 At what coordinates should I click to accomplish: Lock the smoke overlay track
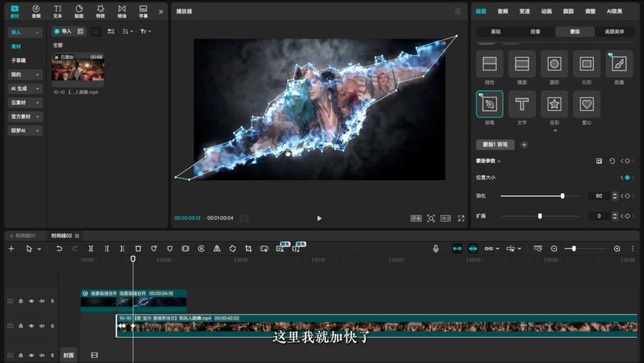point(20,301)
